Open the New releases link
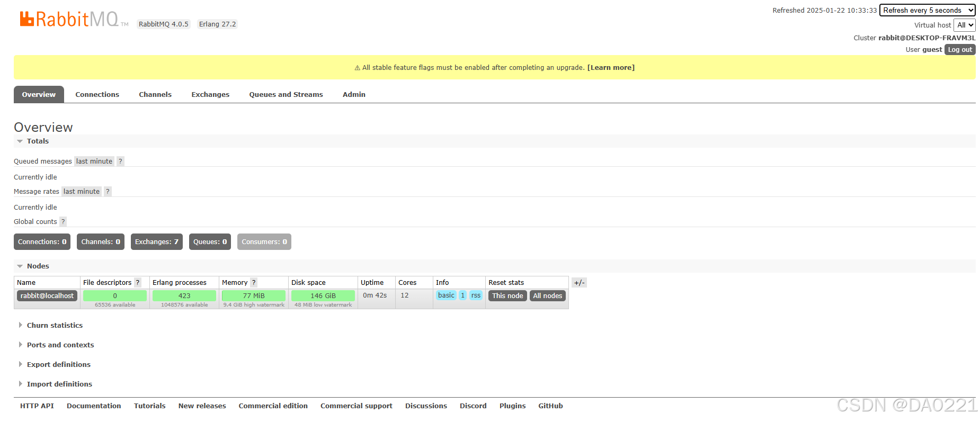Viewport: 980px width, 422px height. point(202,406)
